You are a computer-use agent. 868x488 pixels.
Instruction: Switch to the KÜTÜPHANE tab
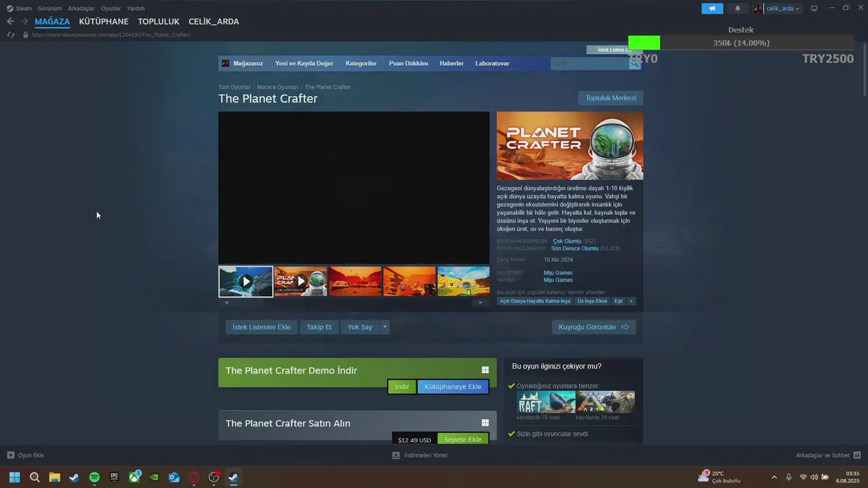pyautogui.click(x=104, y=22)
